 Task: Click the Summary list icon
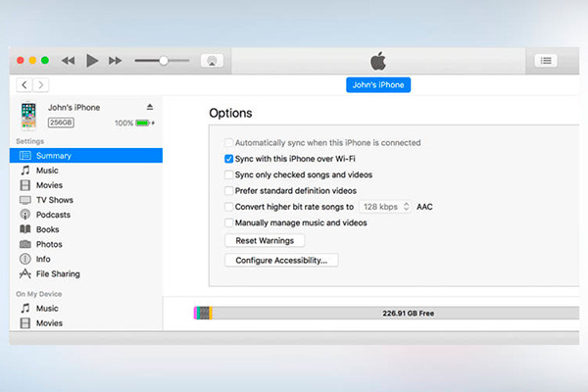25,155
